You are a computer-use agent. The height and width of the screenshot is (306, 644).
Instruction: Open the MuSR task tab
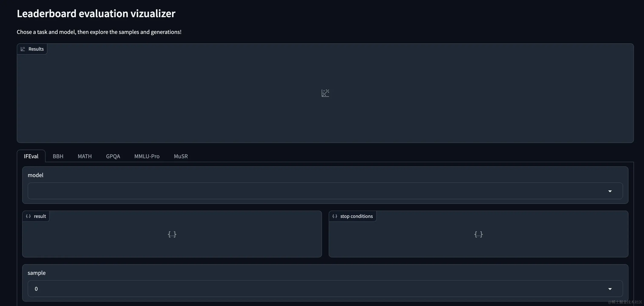click(181, 156)
